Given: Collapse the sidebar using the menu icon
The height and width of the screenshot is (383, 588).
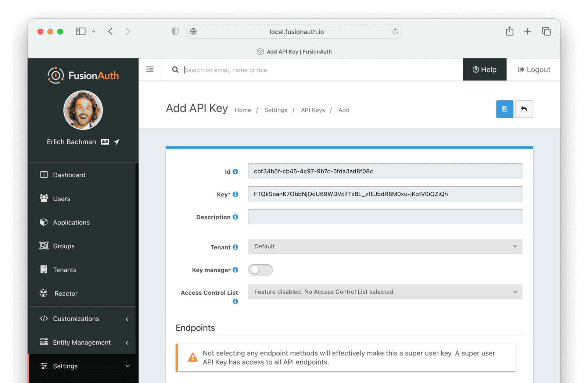Looking at the screenshot, I should tap(150, 70).
